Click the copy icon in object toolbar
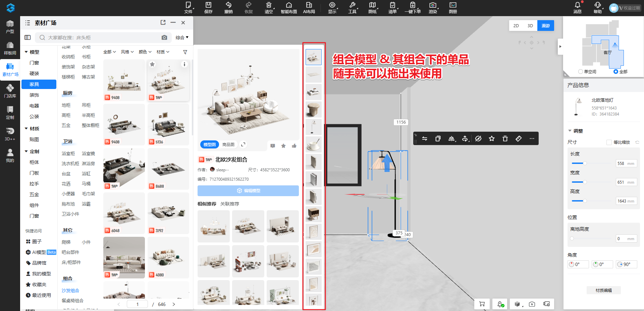644x311 pixels. [438, 138]
